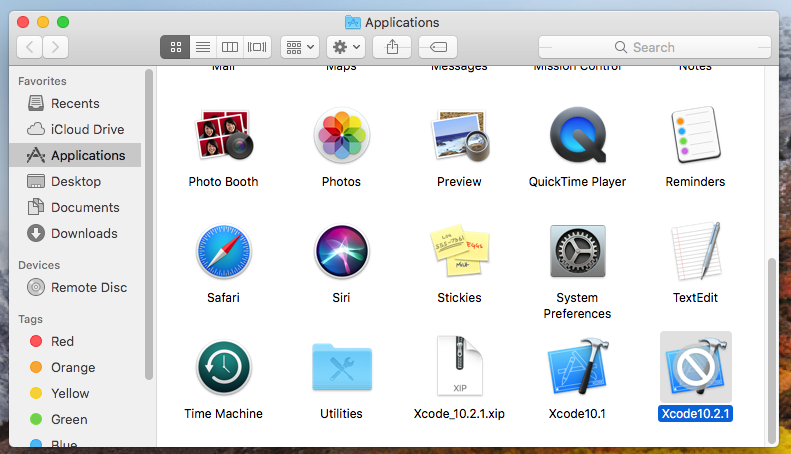791x454 pixels.
Task: Switch to Cover Flow view
Action: [257, 47]
